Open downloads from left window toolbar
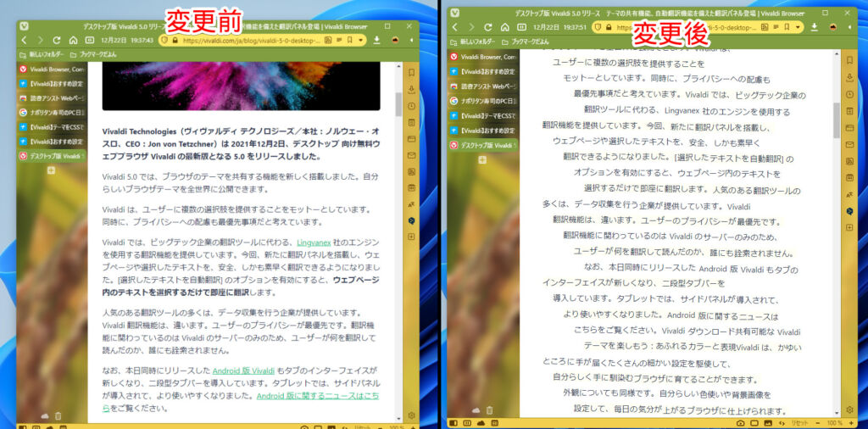868x429 pixels. pyautogui.click(x=377, y=40)
